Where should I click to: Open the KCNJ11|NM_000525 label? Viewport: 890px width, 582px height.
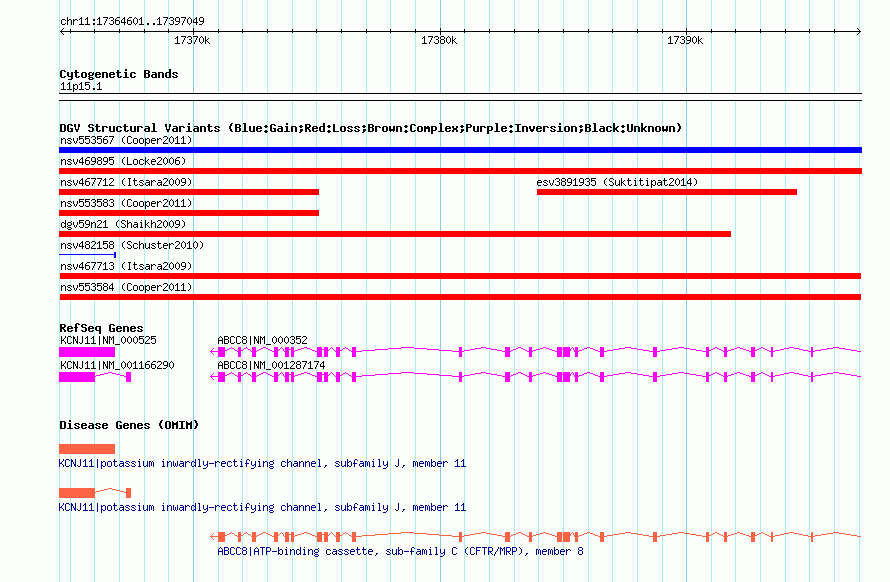coord(108,340)
